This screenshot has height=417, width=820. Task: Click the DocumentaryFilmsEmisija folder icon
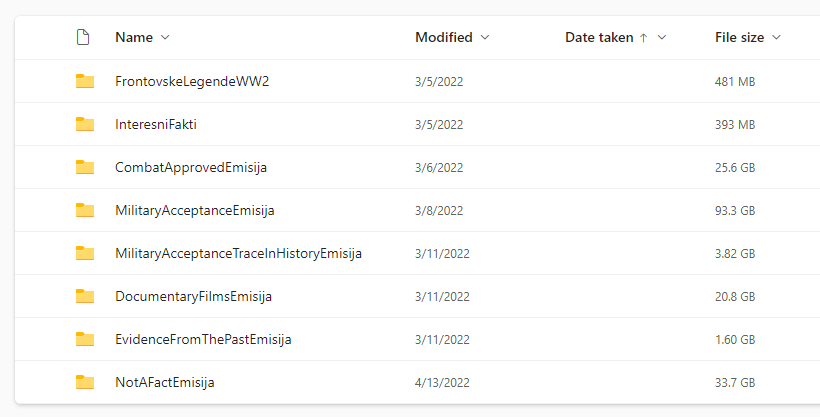click(85, 296)
